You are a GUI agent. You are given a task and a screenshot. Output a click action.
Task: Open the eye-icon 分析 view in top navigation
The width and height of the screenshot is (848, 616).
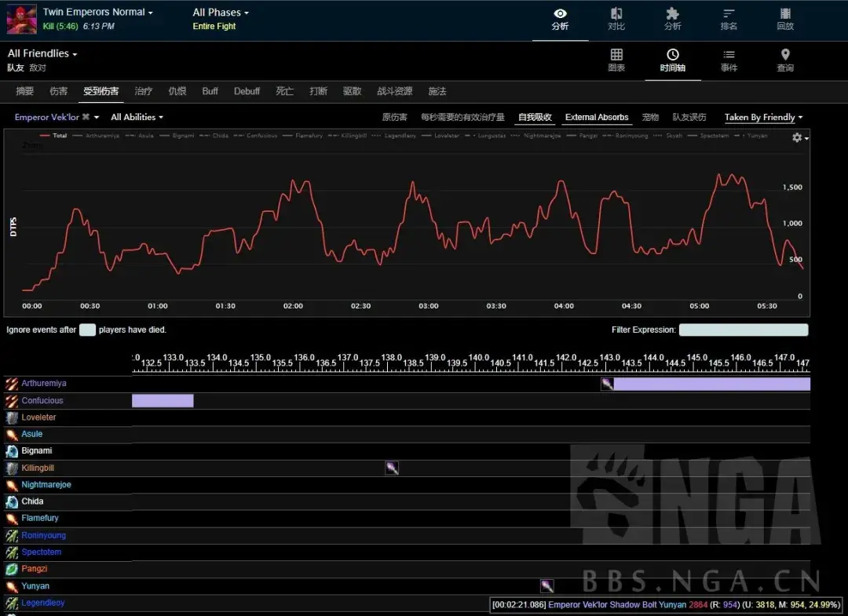point(560,19)
